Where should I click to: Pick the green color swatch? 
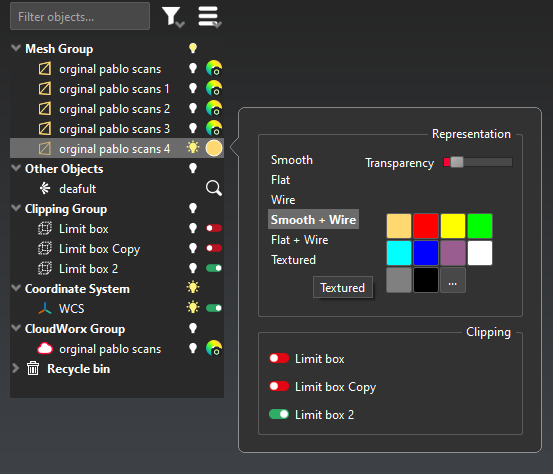pos(480,226)
